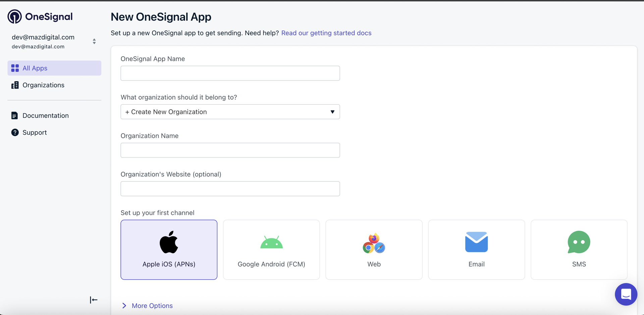This screenshot has height=315, width=644.
Task: Navigate to All Apps
Action: click(35, 68)
